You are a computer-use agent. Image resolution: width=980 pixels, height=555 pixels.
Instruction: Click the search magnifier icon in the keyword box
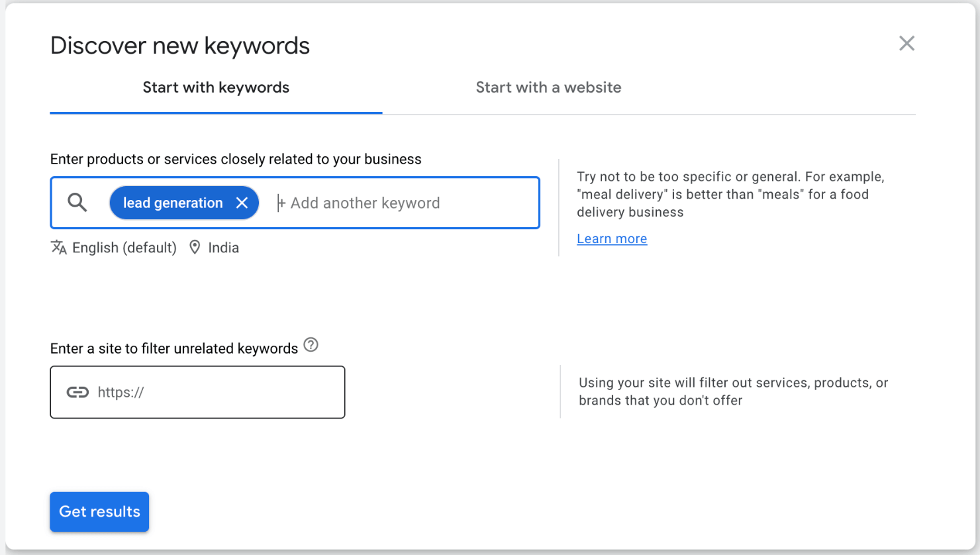[77, 203]
